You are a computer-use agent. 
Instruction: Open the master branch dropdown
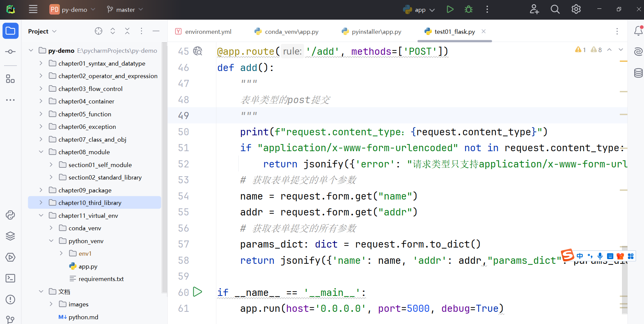click(125, 9)
